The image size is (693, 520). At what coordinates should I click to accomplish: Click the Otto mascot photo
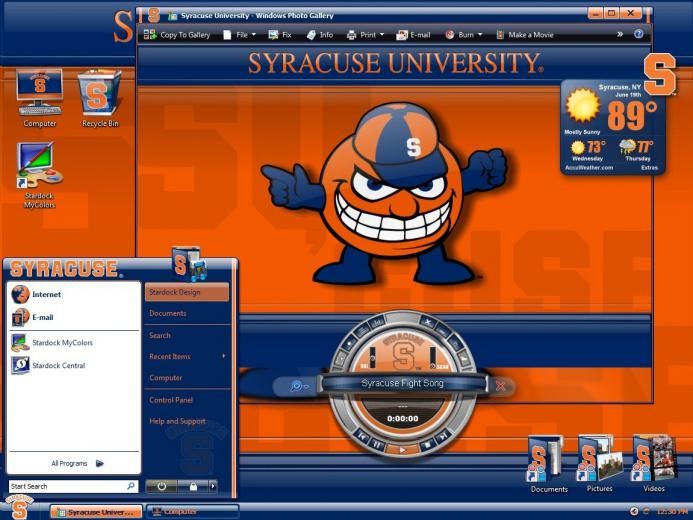(x=385, y=194)
